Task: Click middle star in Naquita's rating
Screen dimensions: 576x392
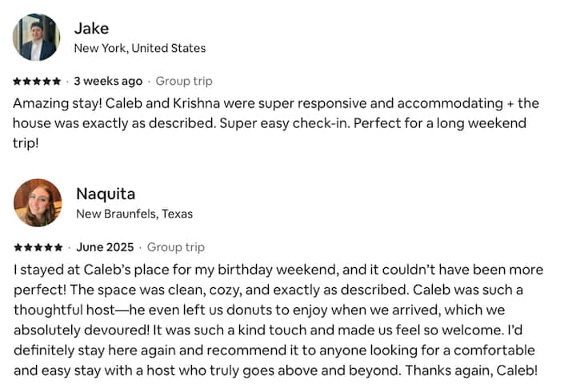Action: [x=38, y=247]
